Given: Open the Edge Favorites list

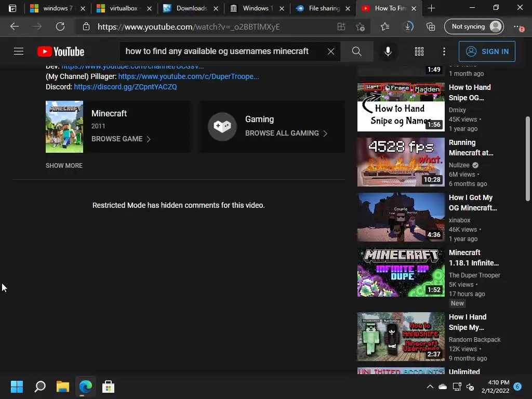Looking at the screenshot, I should [x=385, y=26].
